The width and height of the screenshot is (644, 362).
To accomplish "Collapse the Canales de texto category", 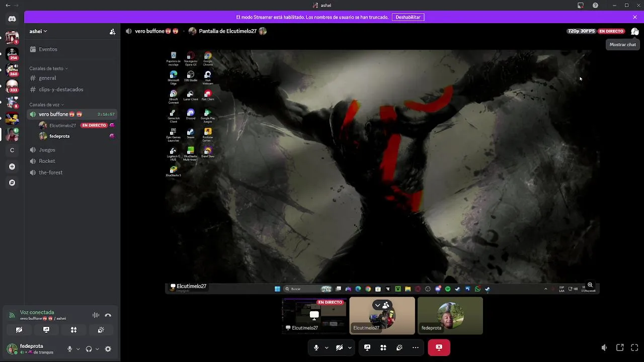I will coord(48,68).
